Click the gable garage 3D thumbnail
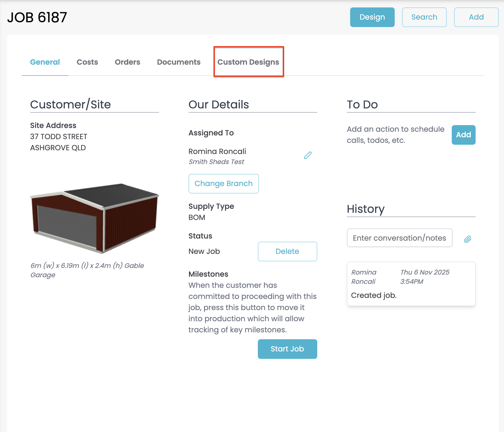Image resolution: width=504 pixels, height=432 pixels. pyautogui.click(x=94, y=218)
